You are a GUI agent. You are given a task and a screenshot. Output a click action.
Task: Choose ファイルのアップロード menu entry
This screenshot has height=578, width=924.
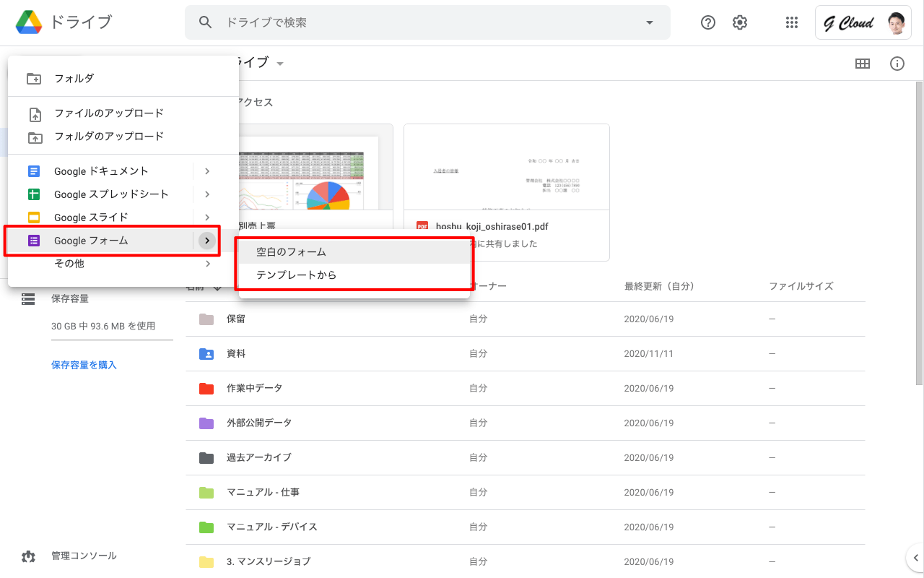click(x=123, y=113)
